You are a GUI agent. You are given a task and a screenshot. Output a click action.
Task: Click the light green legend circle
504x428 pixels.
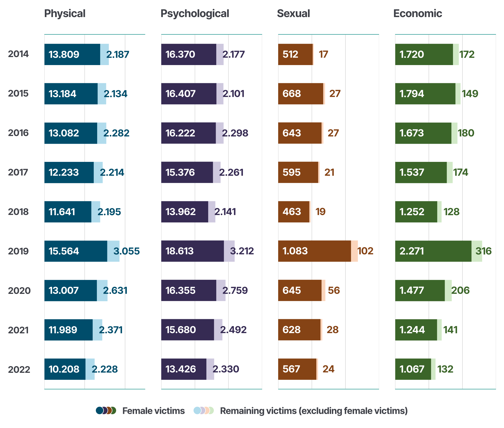pos(211,411)
